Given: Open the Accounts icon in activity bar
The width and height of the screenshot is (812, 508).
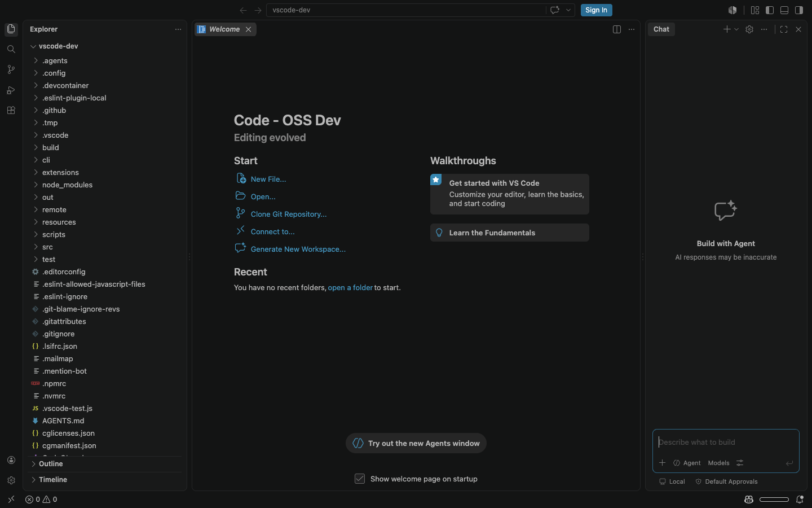Looking at the screenshot, I should tap(11, 460).
